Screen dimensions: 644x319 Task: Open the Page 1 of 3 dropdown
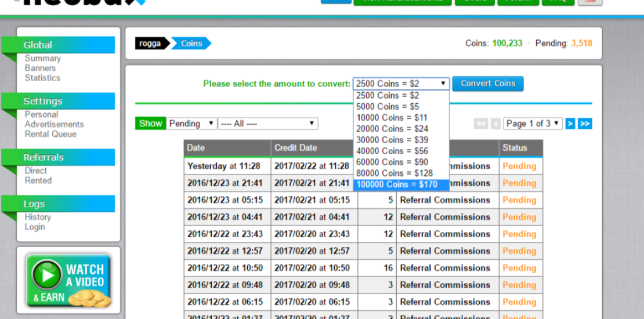533,124
